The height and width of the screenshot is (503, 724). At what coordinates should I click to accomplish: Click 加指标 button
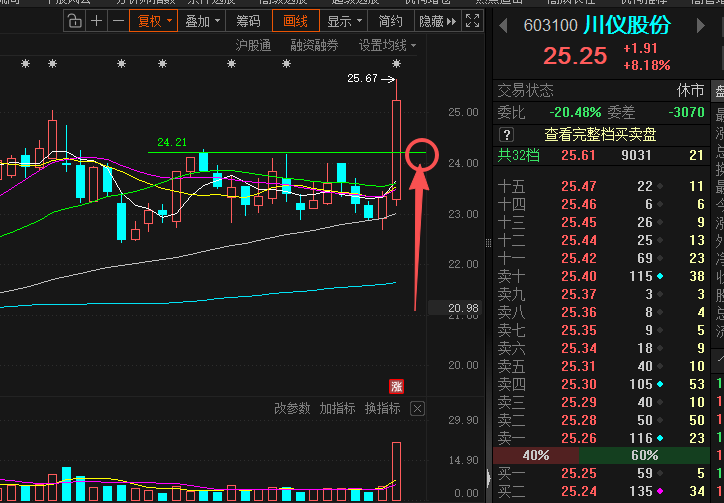click(337, 408)
